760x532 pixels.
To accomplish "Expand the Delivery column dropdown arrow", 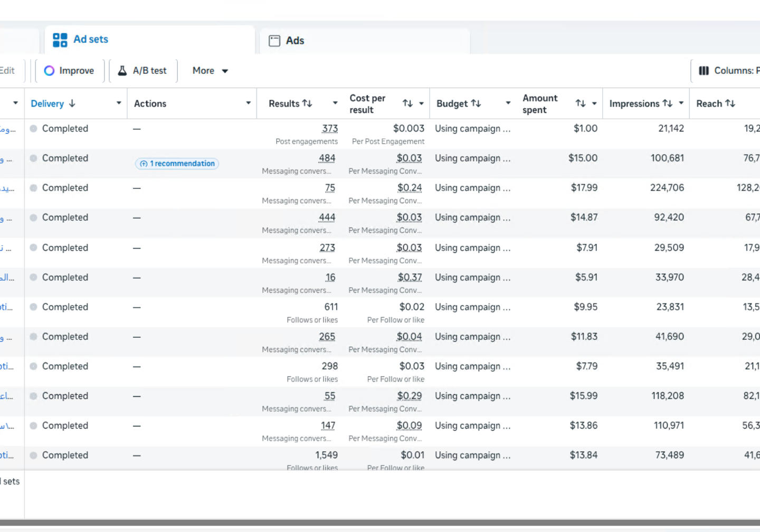I will 119,103.
